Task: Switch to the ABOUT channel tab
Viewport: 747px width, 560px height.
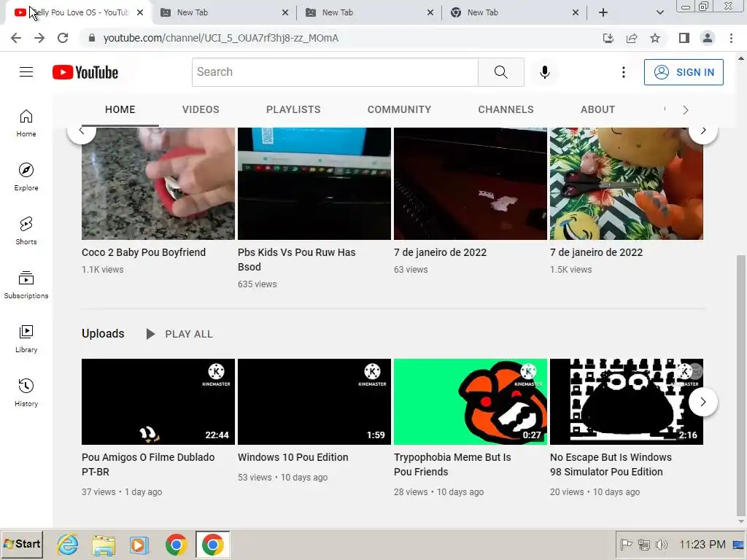Action: (x=598, y=109)
